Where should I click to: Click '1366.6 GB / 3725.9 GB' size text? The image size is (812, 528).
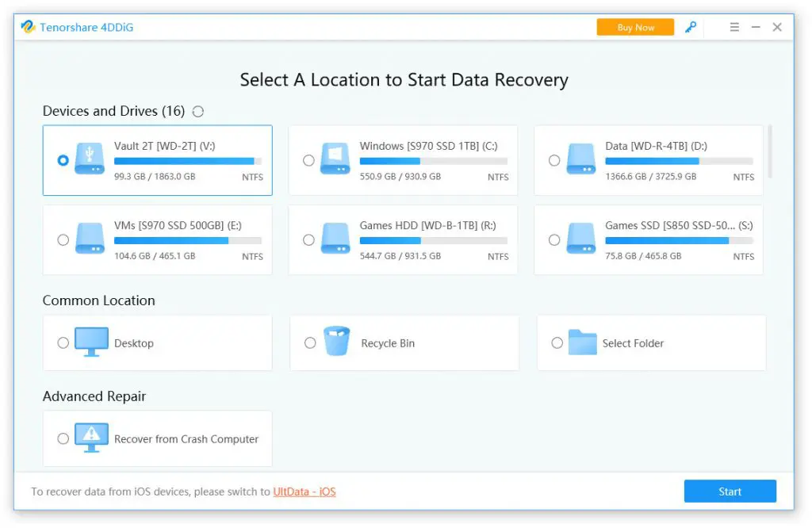pos(651,177)
